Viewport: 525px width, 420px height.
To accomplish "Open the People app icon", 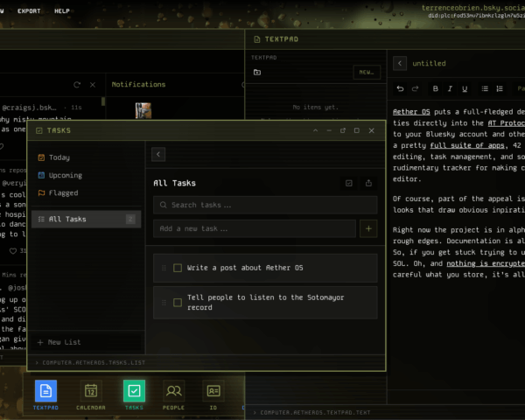I will point(174,391).
